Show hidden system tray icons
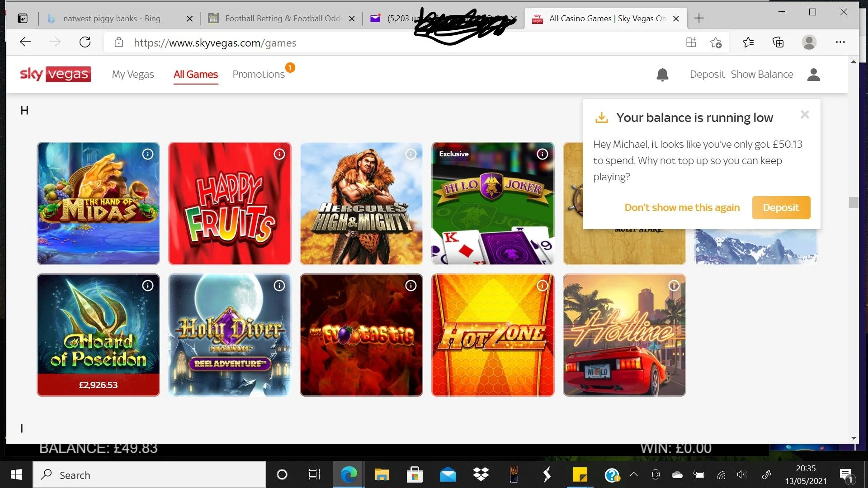 coord(634,474)
